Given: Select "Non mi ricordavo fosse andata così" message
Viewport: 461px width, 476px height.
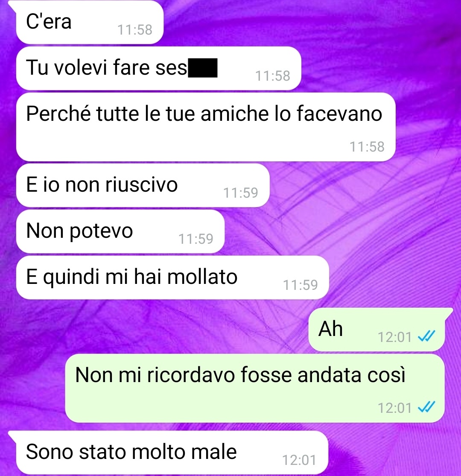Looking at the screenshot, I should [x=255, y=388].
